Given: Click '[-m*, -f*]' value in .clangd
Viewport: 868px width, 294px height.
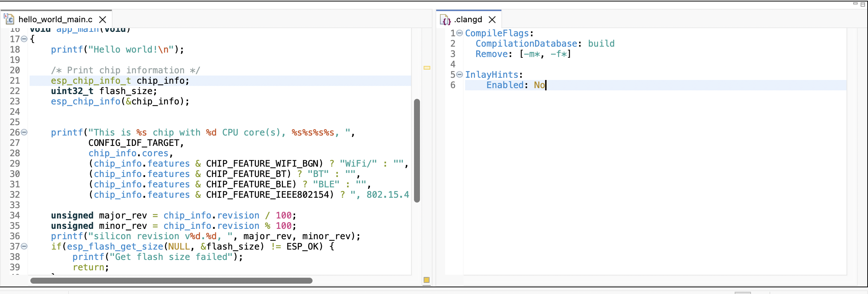Looking at the screenshot, I should [545, 54].
